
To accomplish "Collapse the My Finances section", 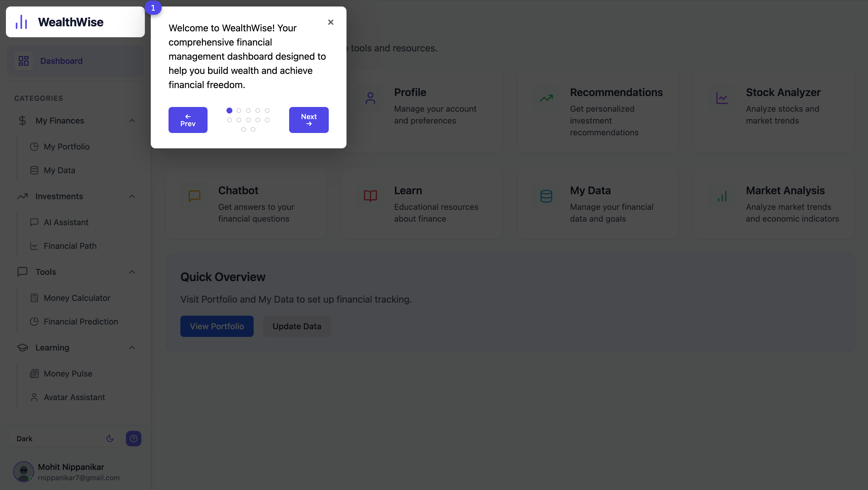I will 132,121.
